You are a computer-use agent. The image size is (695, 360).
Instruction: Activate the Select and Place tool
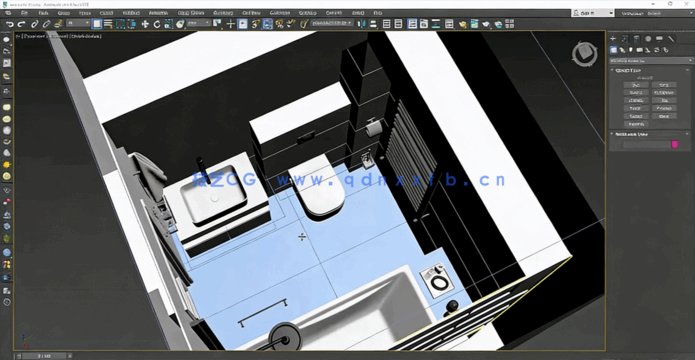point(180,24)
